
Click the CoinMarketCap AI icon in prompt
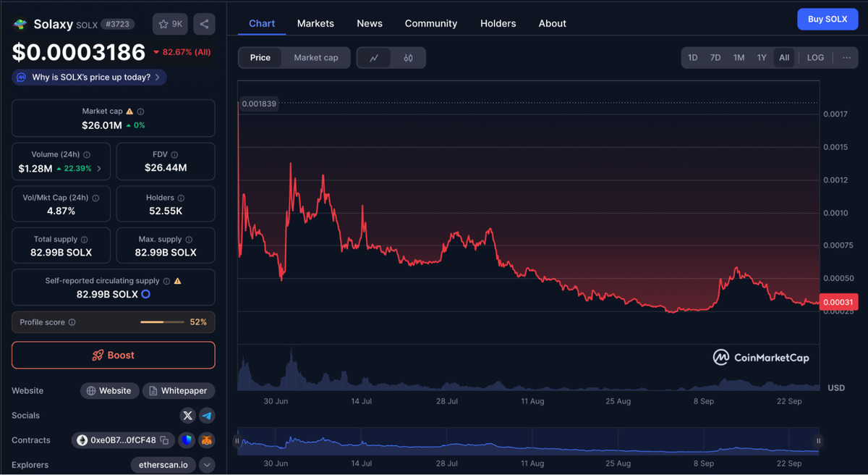pos(22,77)
